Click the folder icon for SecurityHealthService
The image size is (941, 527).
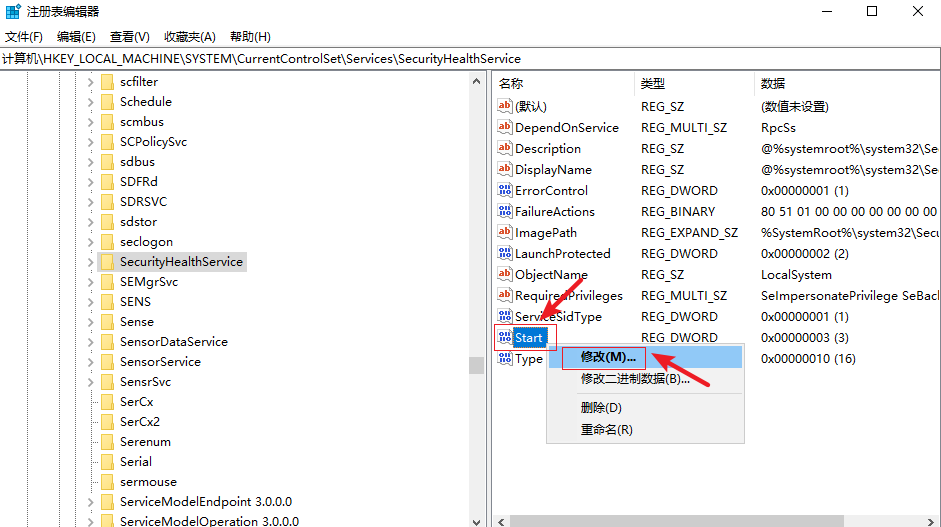click(107, 262)
